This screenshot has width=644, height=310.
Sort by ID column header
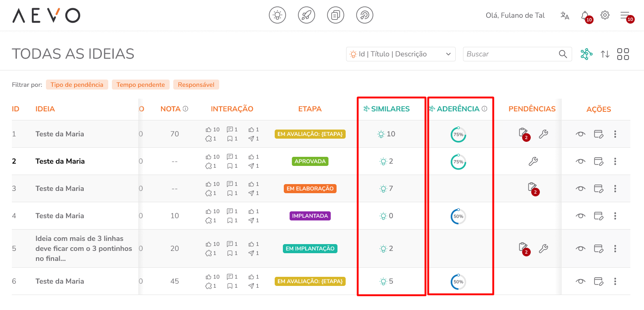[15, 109]
